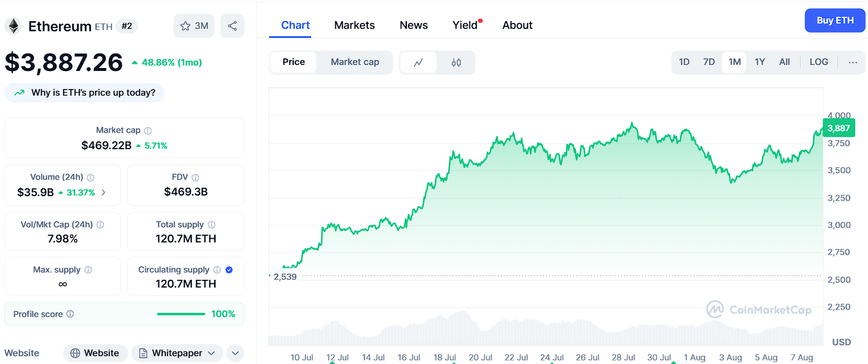Show Profile score info icon
This screenshot has height=364, width=868.
coord(70,314)
